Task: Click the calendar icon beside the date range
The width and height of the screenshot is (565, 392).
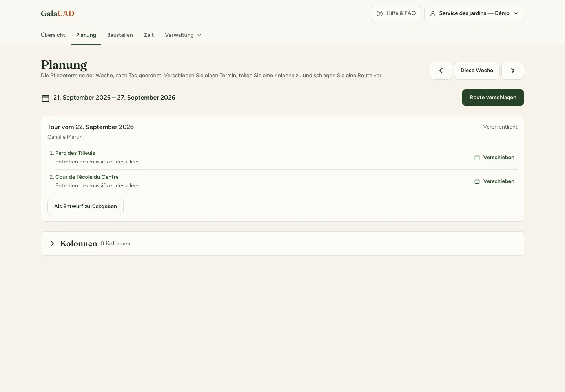Action: (46, 98)
